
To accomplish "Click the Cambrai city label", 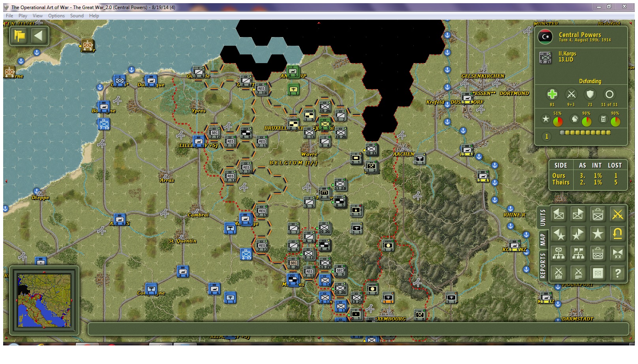I will pyautogui.click(x=198, y=215).
